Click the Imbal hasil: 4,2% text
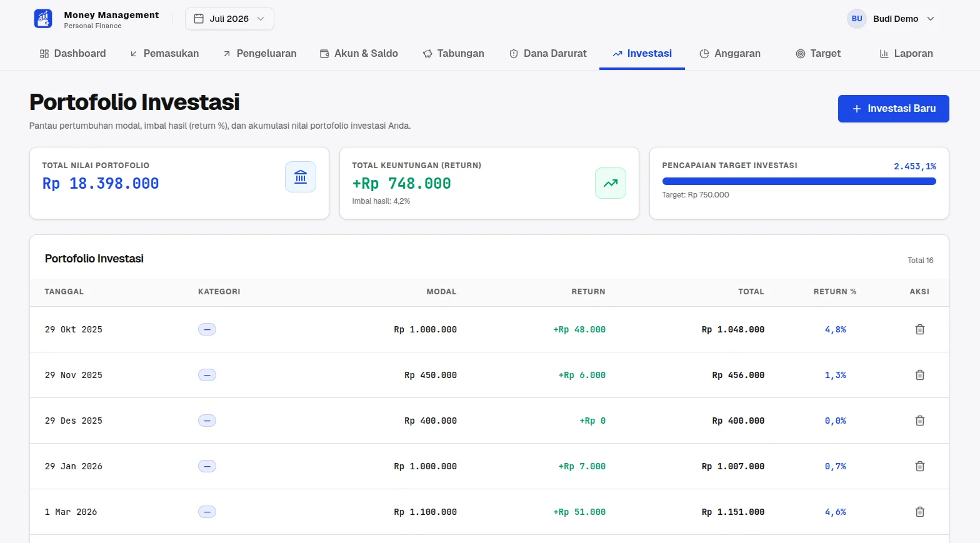Viewport: 980px width, 543px height. pyautogui.click(x=381, y=201)
